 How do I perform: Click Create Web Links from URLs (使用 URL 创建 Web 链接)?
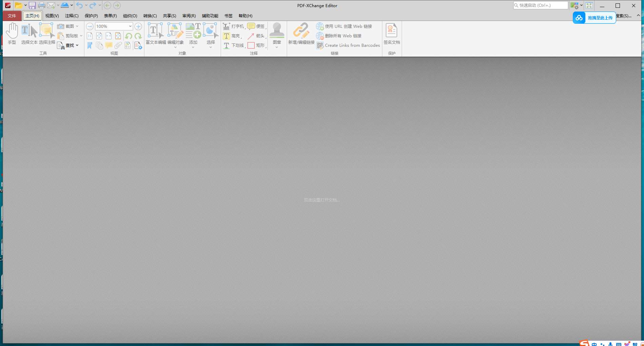[x=344, y=26]
